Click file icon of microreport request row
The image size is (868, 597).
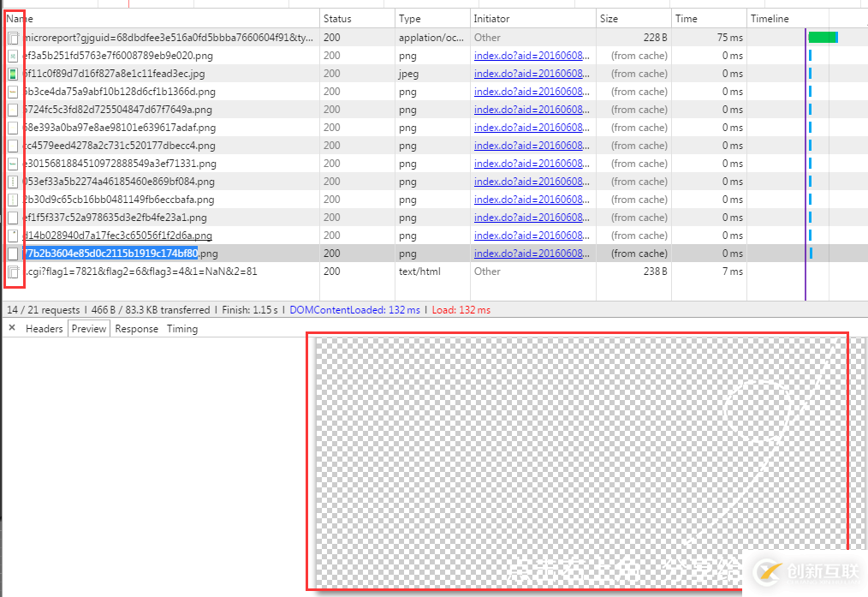coord(14,38)
